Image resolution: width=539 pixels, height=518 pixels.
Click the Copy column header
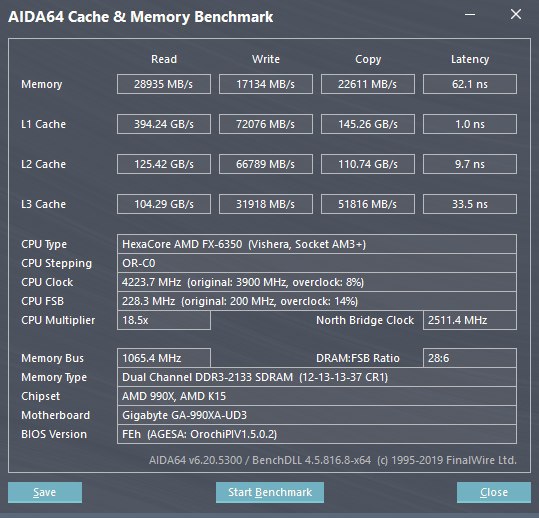368,59
